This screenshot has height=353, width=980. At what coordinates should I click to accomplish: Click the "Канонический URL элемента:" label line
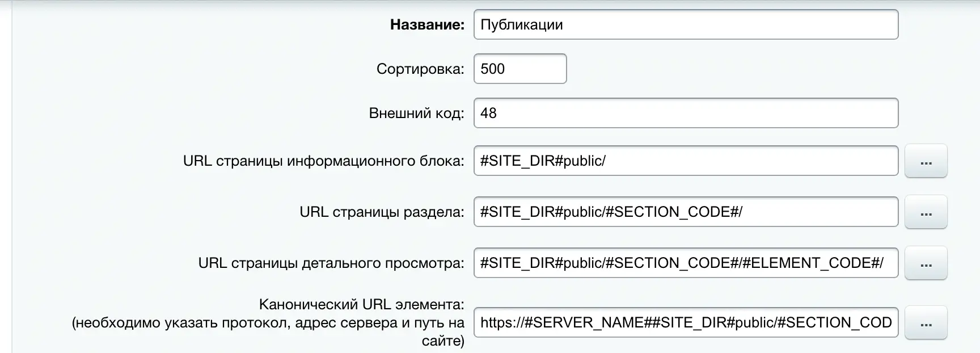point(361,304)
